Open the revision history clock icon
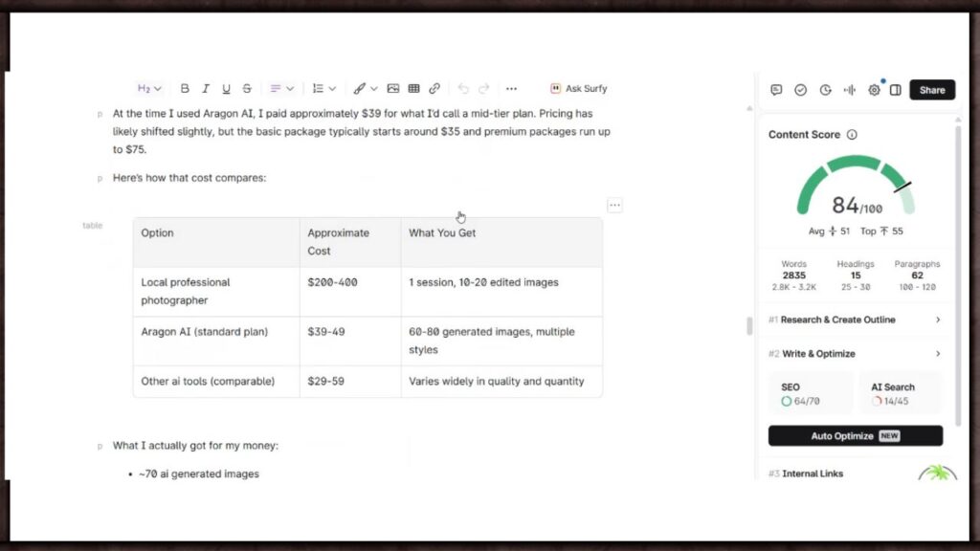Screen dimensions: 980x551 (x=826, y=90)
